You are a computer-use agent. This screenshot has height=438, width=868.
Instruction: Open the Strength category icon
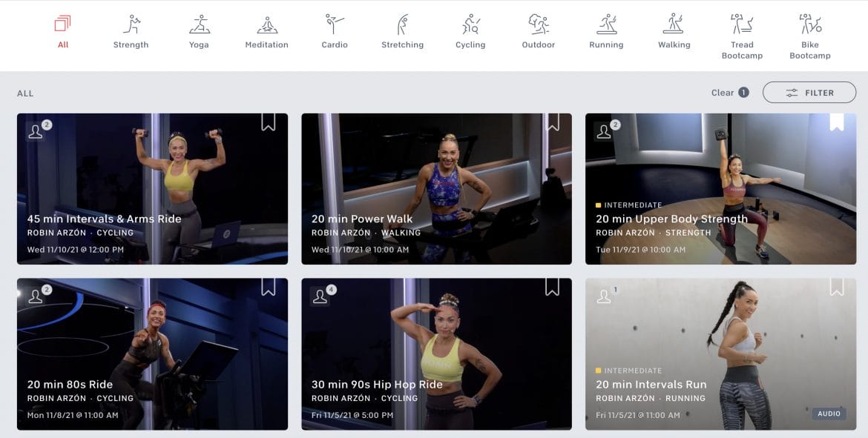131,24
